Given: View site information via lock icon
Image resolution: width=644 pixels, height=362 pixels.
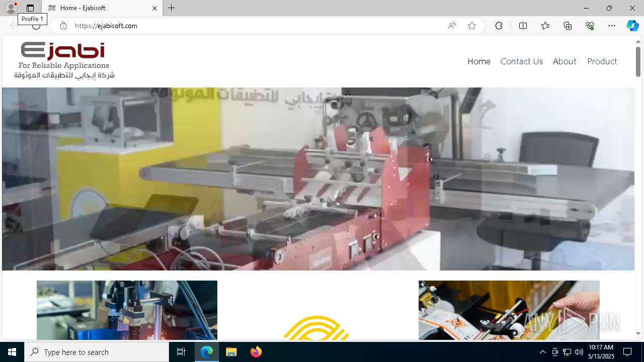Looking at the screenshot, I should click(x=63, y=26).
